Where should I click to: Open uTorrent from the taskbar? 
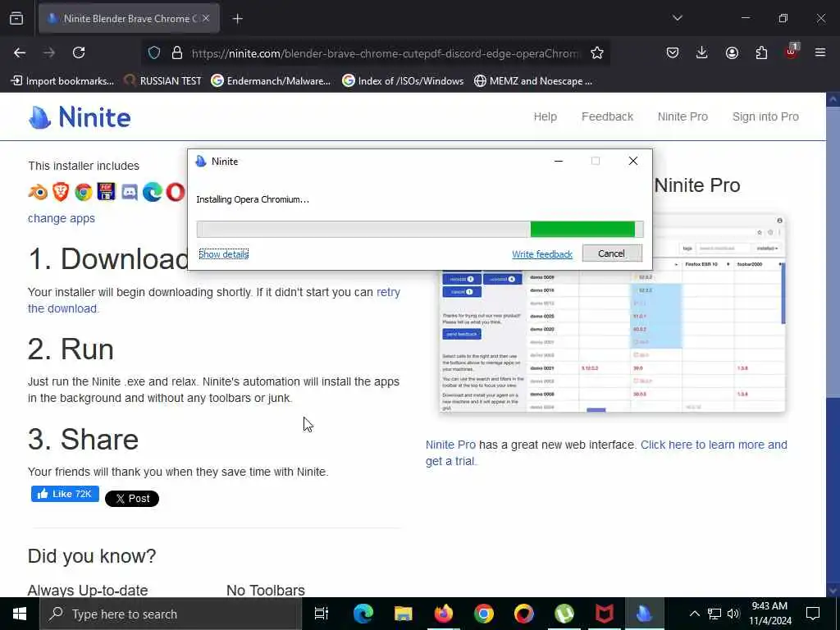point(564,614)
